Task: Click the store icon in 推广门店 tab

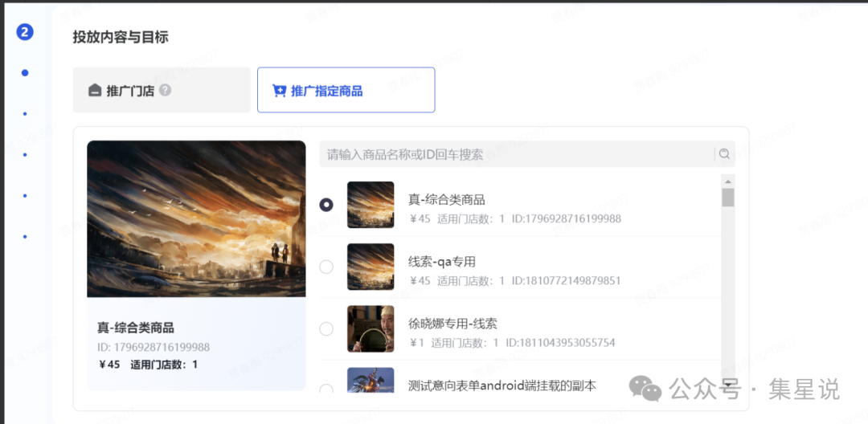Action: click(95, 90)
